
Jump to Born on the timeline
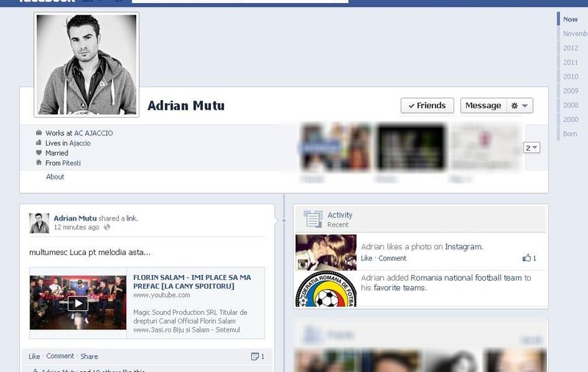[570, 134]
